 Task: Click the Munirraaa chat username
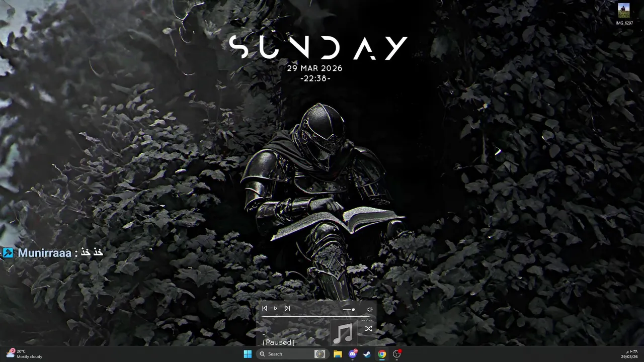tap(44, 253)
